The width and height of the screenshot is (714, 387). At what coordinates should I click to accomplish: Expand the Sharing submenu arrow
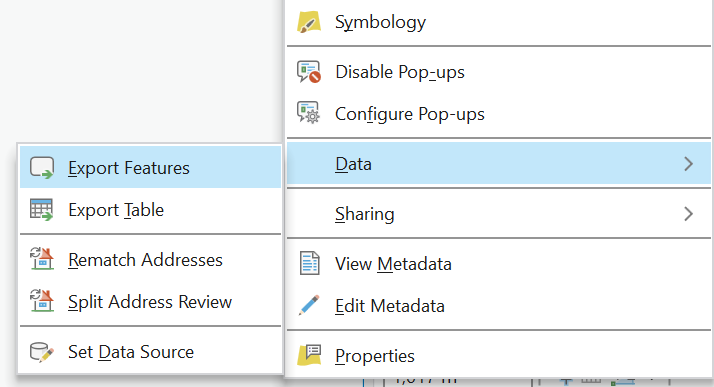coord(688,214)
